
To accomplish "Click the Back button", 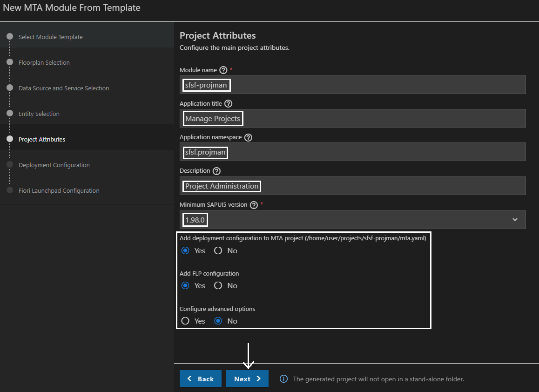I will click(201, 378).
